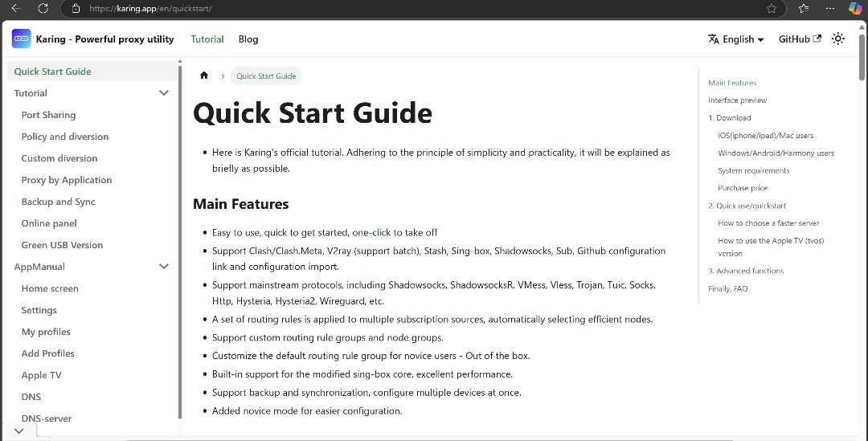Jump to the Purchase price section
The height and width of the screenshot is (441, 868).
[x=743, y=188]
